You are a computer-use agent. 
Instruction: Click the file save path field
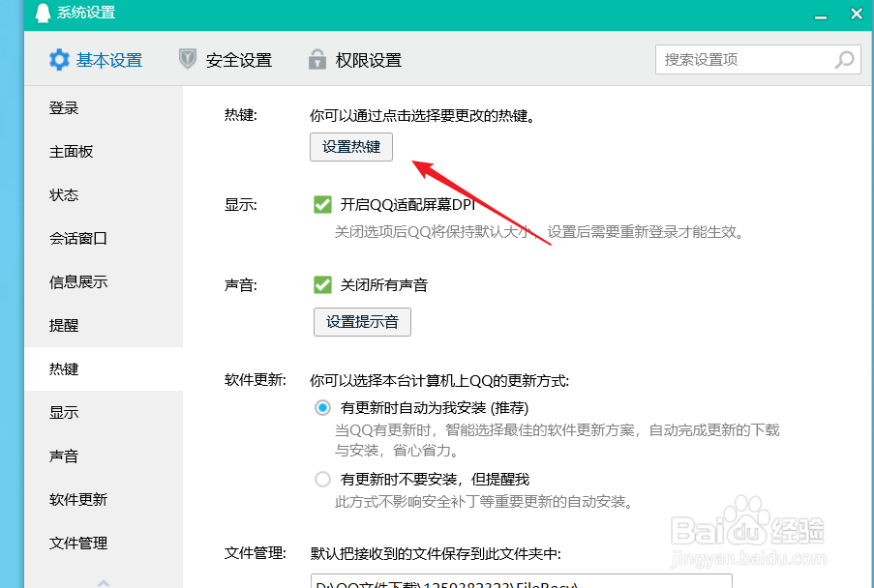coord(521,581)
